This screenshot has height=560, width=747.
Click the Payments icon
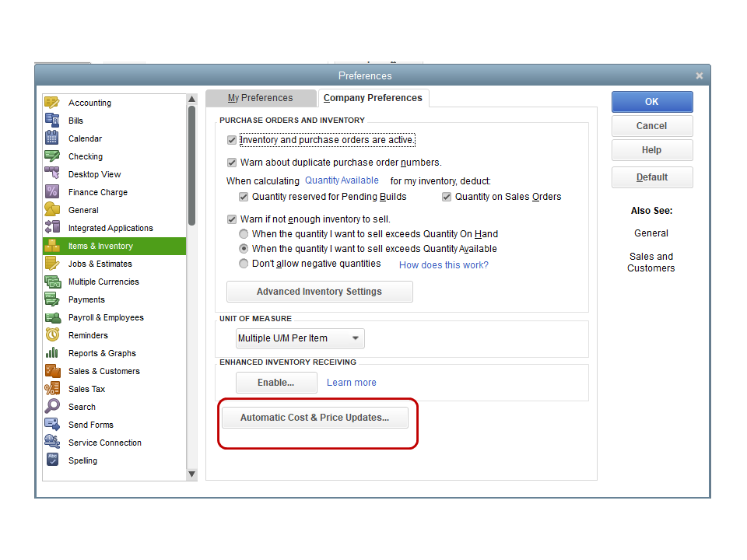pyautogui.click(x=52, y=299)
